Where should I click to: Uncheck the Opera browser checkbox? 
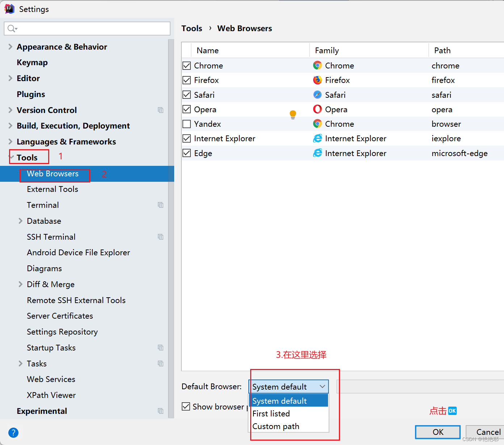point(186,109)
